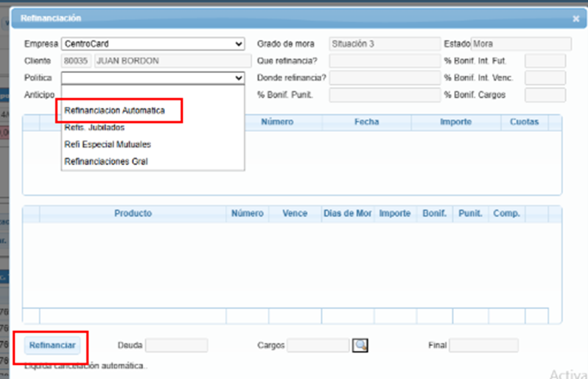
Task: Click the Vence column header
Action: 295,214
